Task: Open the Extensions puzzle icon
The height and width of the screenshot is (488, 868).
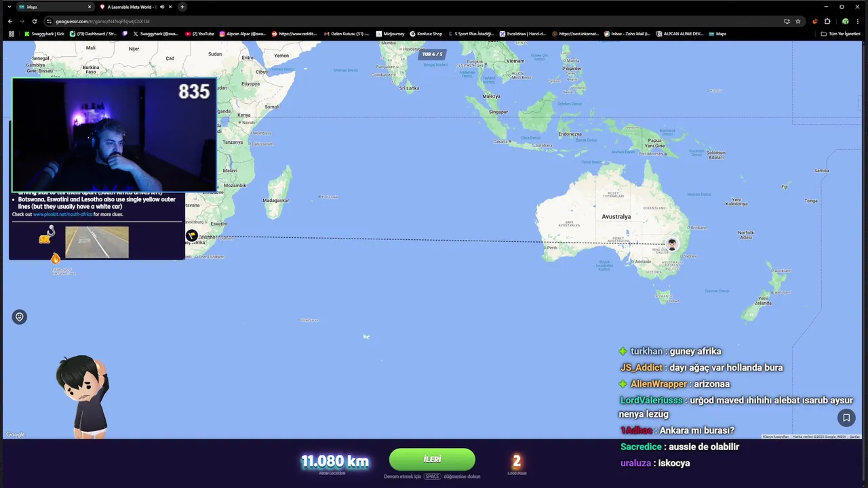Action: 827,21
